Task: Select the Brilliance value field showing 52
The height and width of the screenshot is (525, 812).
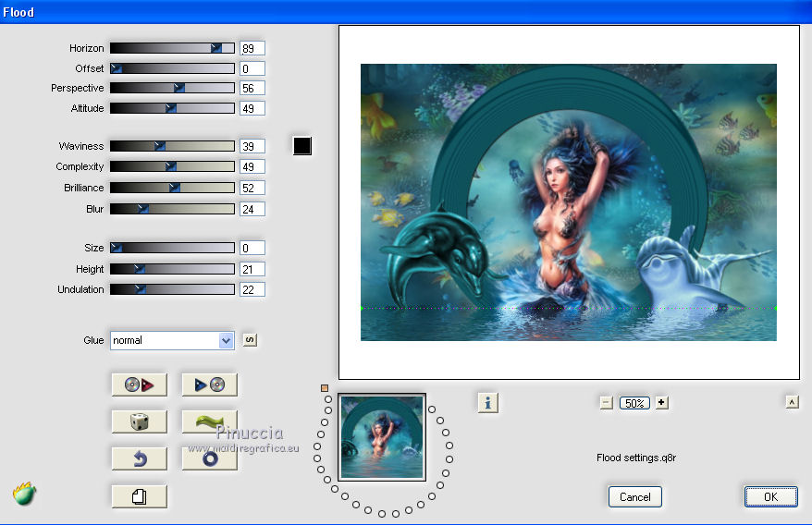Action: pos(252,188)
